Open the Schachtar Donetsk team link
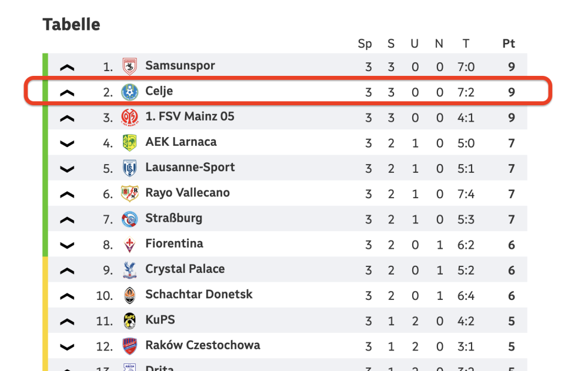Viewport: 588px width, 371px height. click(x=199, y=295)
